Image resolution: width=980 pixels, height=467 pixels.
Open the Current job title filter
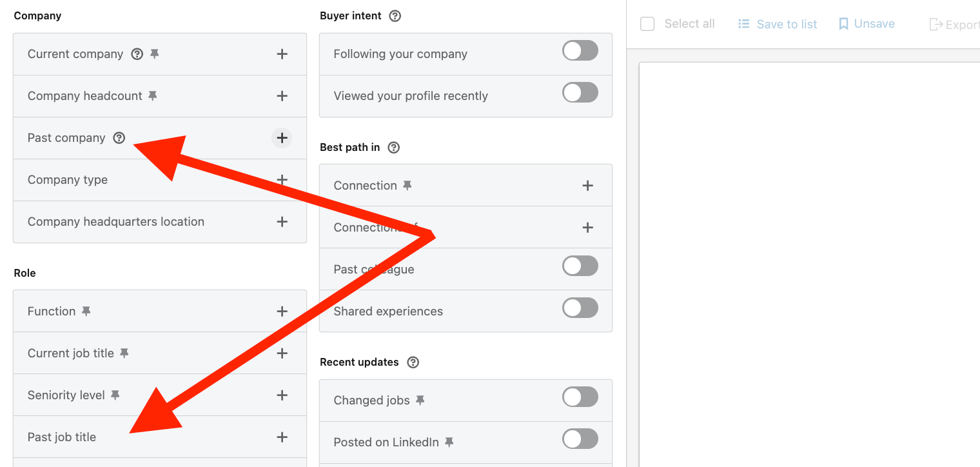tap(282, 353)
